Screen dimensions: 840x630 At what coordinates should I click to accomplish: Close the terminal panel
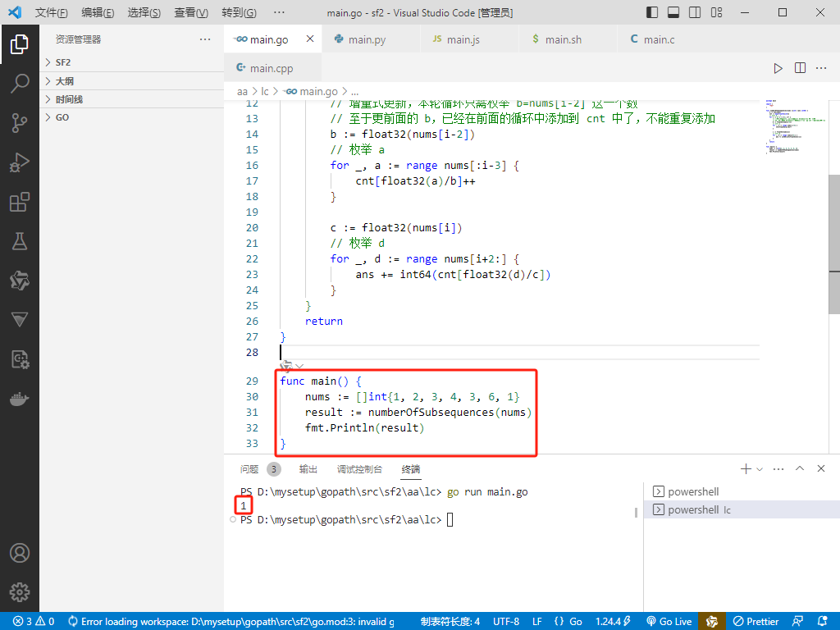(x=821, y=468)
